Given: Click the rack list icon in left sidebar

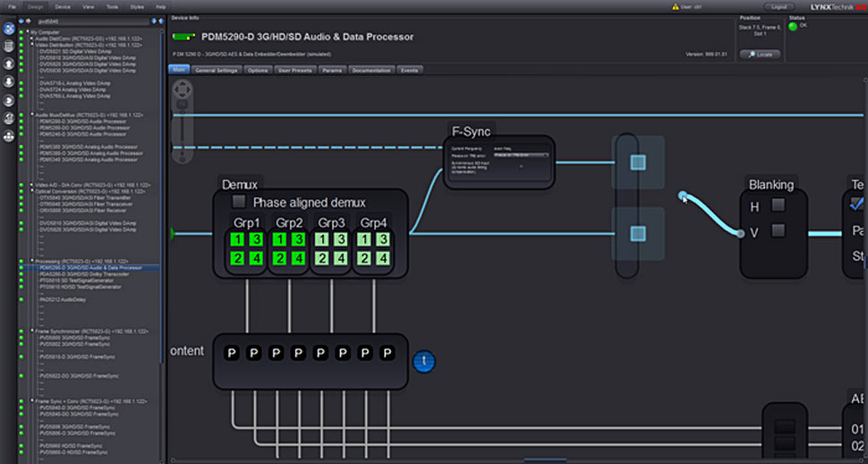Looking at the screenshot, I should click(x=9, y=46).
